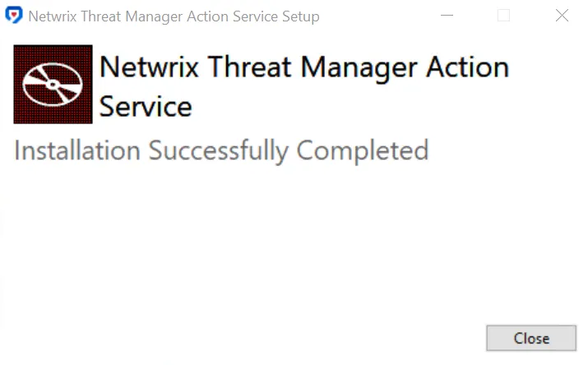Click "Threat" in the large product heading
This screenshot has width=588, height=365.
[x=249, y=67]
